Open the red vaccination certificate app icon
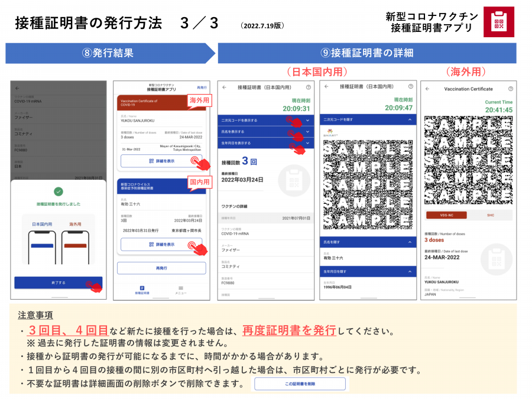This screenshot has height=399, width=532. [498, 22]
